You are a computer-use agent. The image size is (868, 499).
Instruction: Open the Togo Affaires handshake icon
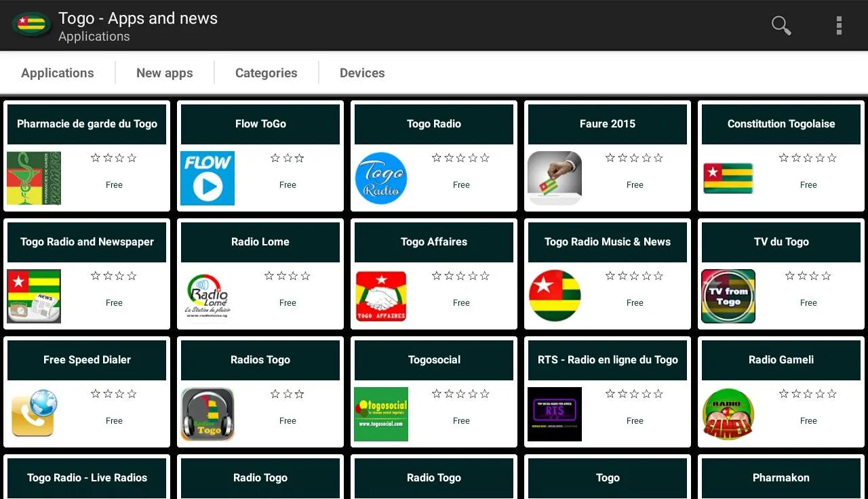381,296
